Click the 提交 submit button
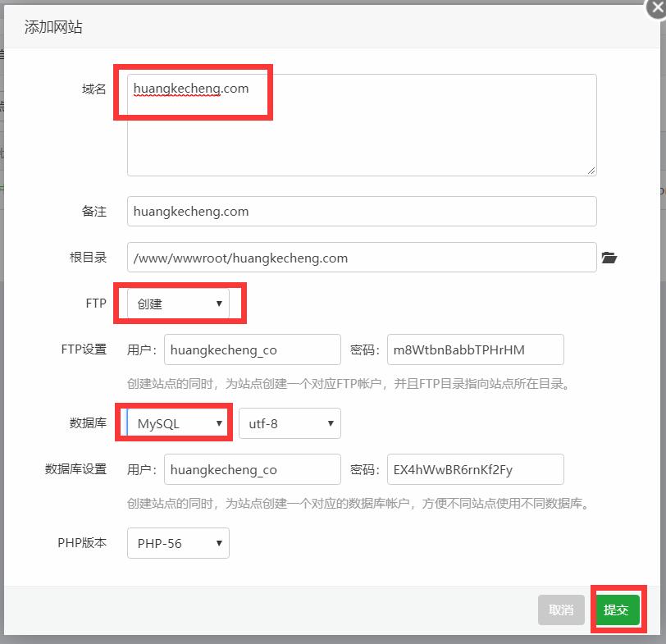This screenshot has height=644, width=666. (618, 610)
